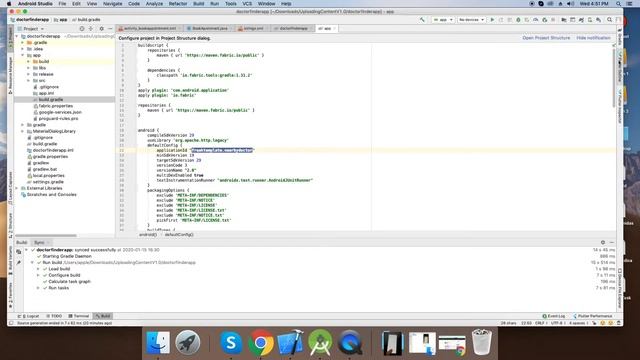Open QuickTime Player from the Dock
Image resolution: width=640 pixels, height=360 pixels.
350,342
